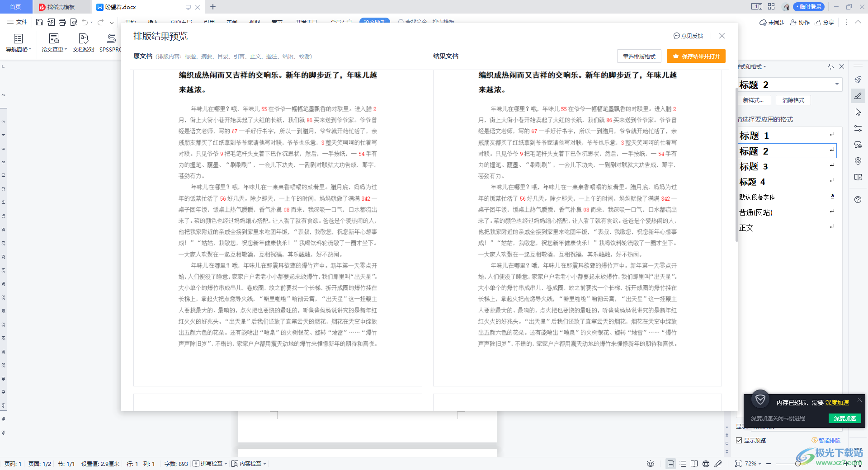Switch to page view in status bar
The height and width of the screenshot is (470, 868).
tap(671, 464)
